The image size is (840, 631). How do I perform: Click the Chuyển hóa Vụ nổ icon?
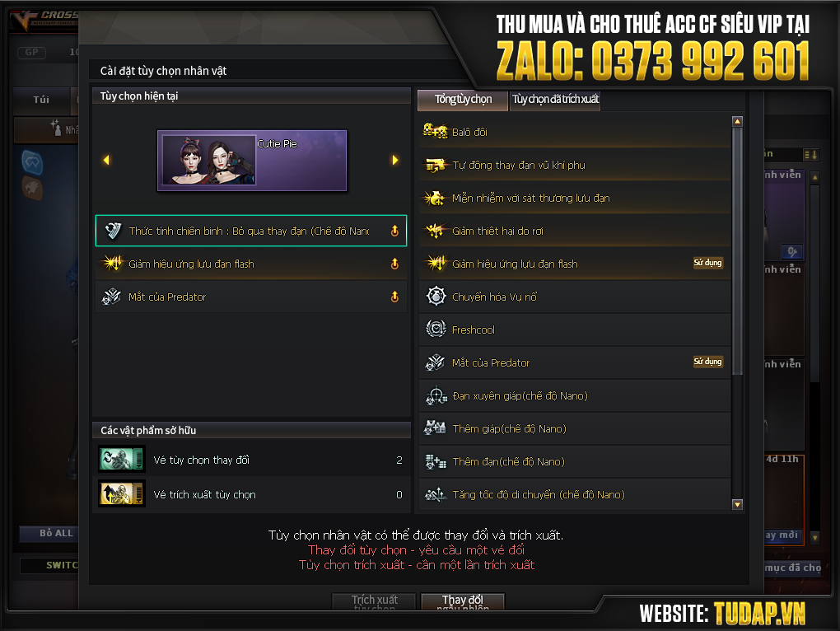(436, 297)
